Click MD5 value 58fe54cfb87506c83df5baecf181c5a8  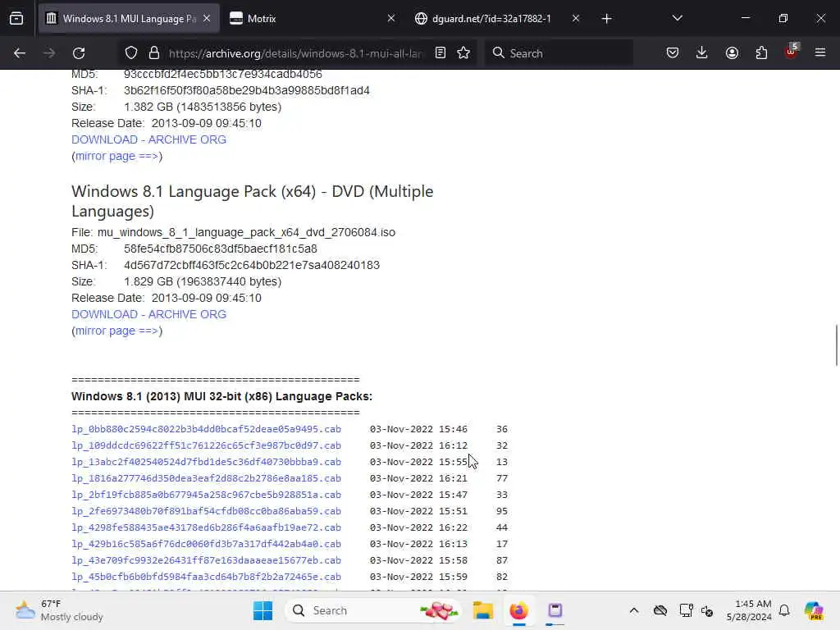pos(220,249)
